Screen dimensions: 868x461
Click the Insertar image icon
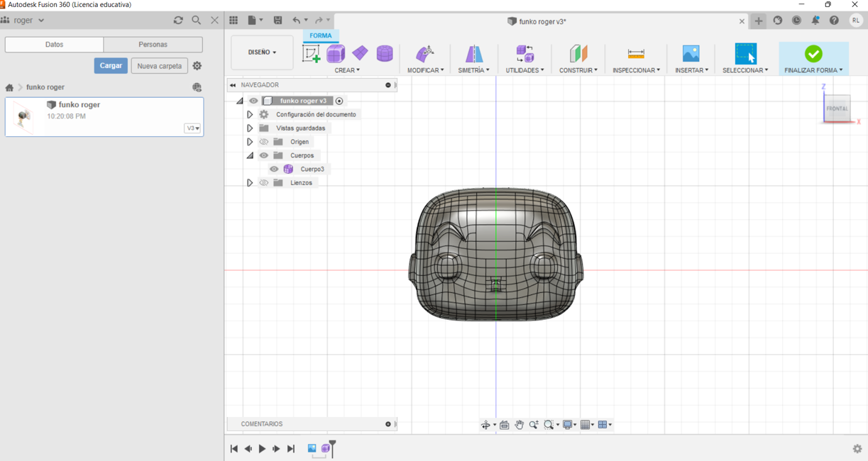[691, 54]
